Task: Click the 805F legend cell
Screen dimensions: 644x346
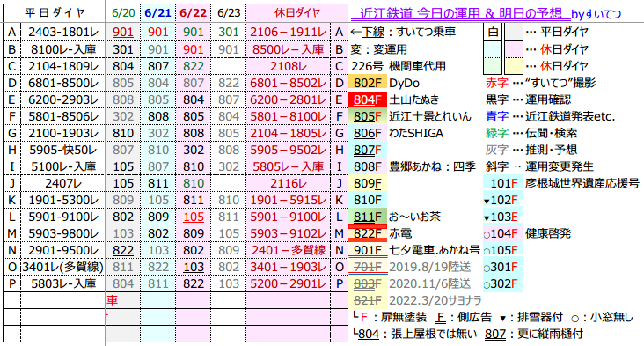Action: pyautogui.click(x=368, y=117)
